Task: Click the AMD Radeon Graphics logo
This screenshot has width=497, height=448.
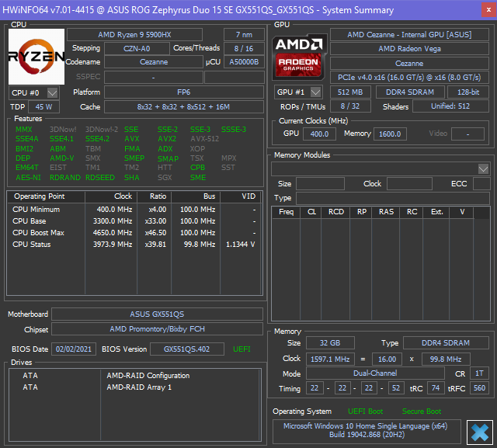Action: click(x=299, y=57)
